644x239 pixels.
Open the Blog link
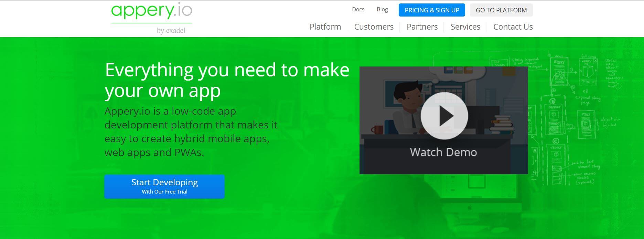click(382, 10)
